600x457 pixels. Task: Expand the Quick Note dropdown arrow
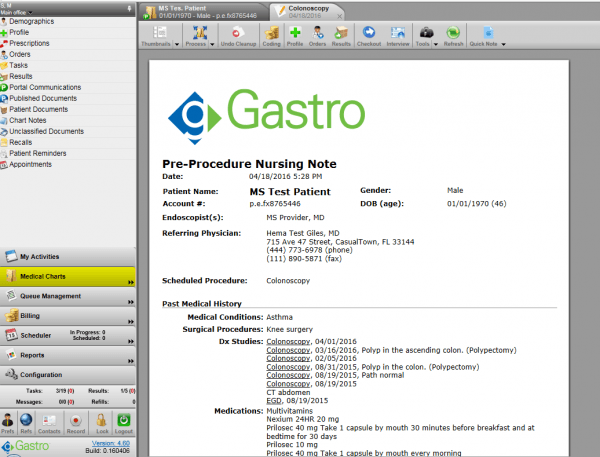pyautogui.click(x=504, y=44)
